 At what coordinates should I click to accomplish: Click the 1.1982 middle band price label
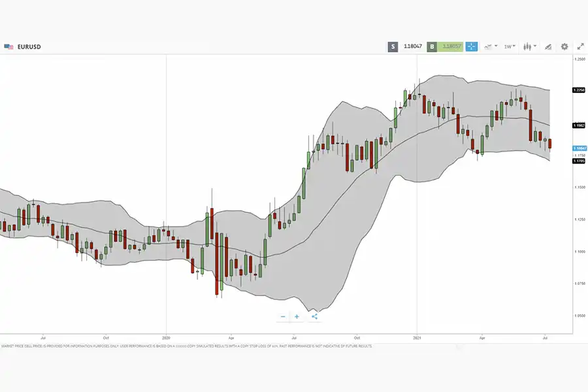[579, 125]
